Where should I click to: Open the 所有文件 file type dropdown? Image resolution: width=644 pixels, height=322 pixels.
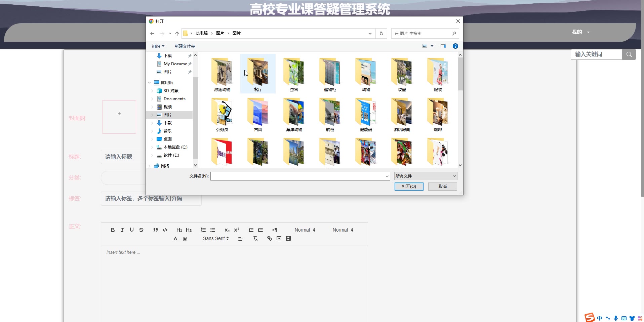click(x=426, y=176)
